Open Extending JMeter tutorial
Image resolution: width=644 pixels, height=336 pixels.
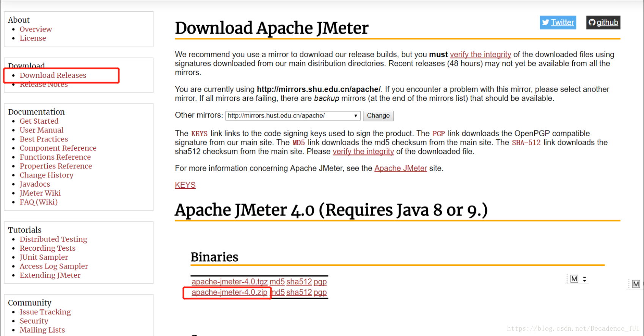point(50,275)
